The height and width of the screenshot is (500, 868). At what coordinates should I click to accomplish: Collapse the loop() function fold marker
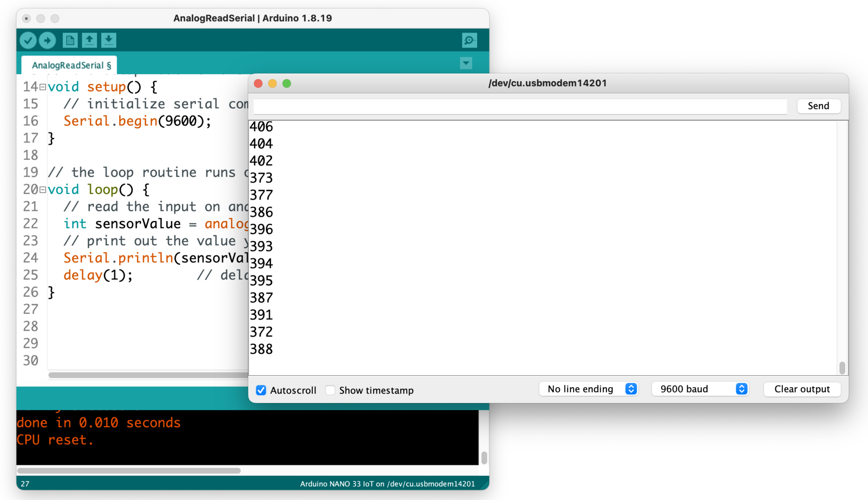(x=43, y=190)
